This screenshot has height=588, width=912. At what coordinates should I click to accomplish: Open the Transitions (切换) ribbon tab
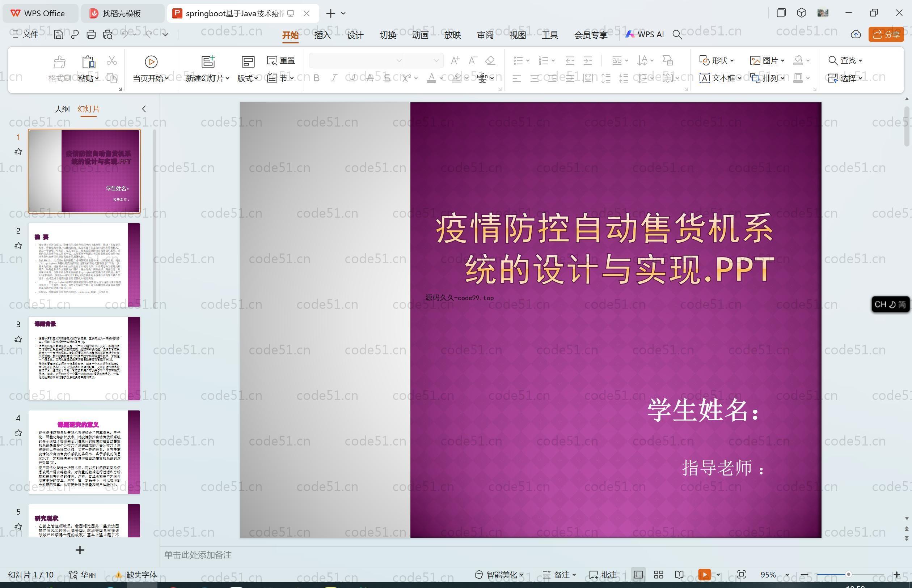point(388,35)
